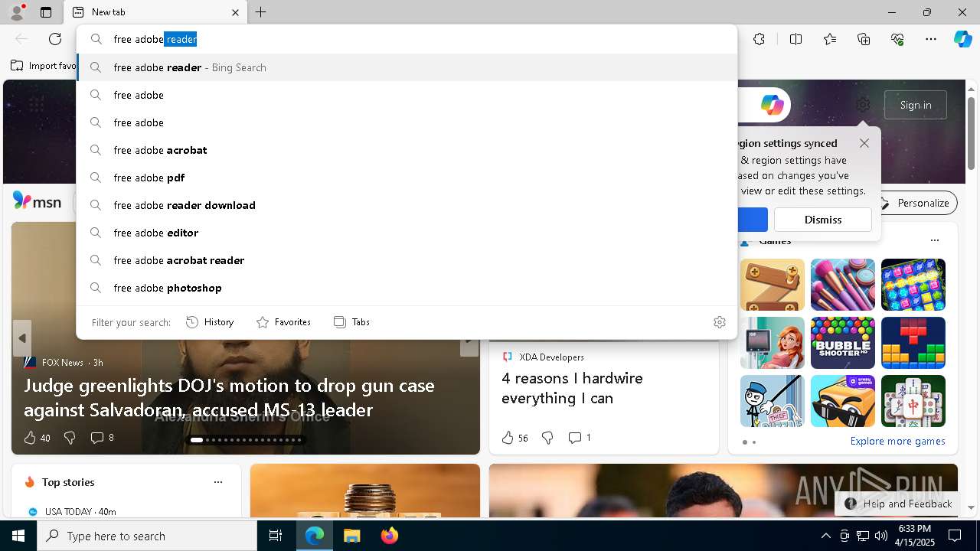Open Browser essentials heart icon
Image resolution: width=980 pixels, height=551 pixels.
point(897,39)
